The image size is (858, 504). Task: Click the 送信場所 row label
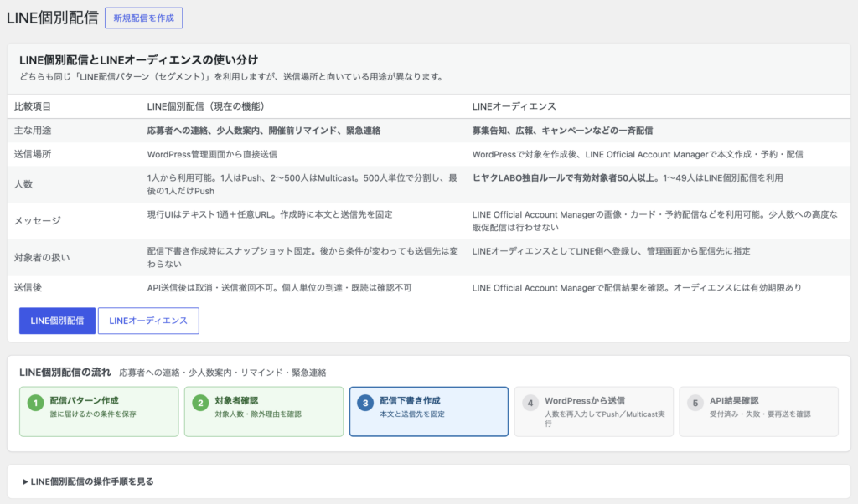[33, 154]
